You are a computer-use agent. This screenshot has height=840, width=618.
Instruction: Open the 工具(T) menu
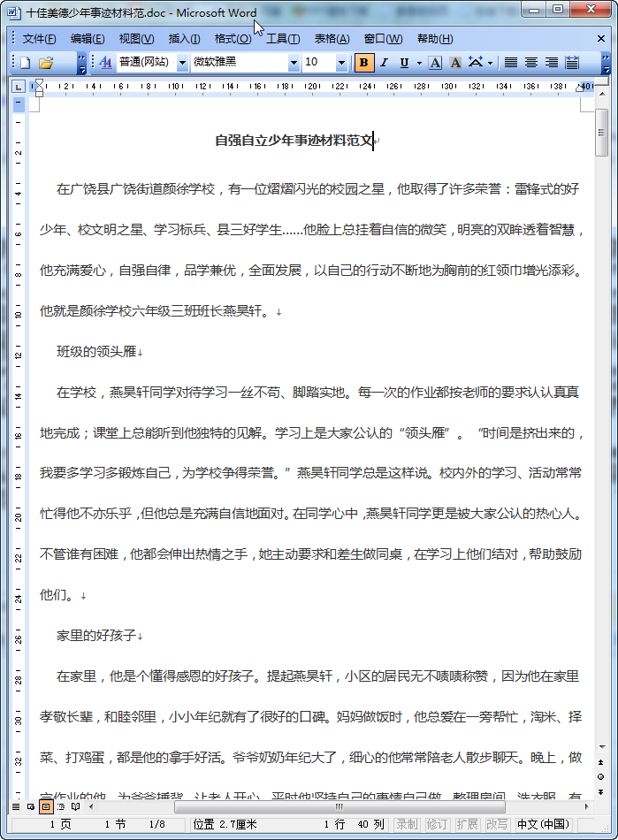pyautogui.click(x=283, y=39)
